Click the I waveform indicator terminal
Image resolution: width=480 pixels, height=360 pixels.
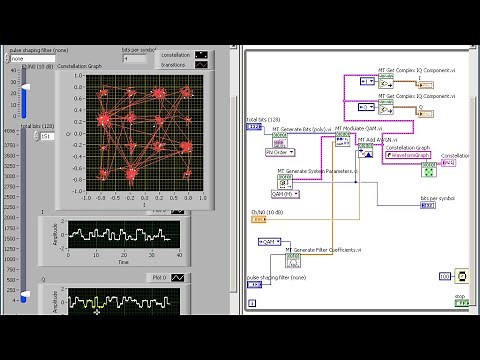426,85
